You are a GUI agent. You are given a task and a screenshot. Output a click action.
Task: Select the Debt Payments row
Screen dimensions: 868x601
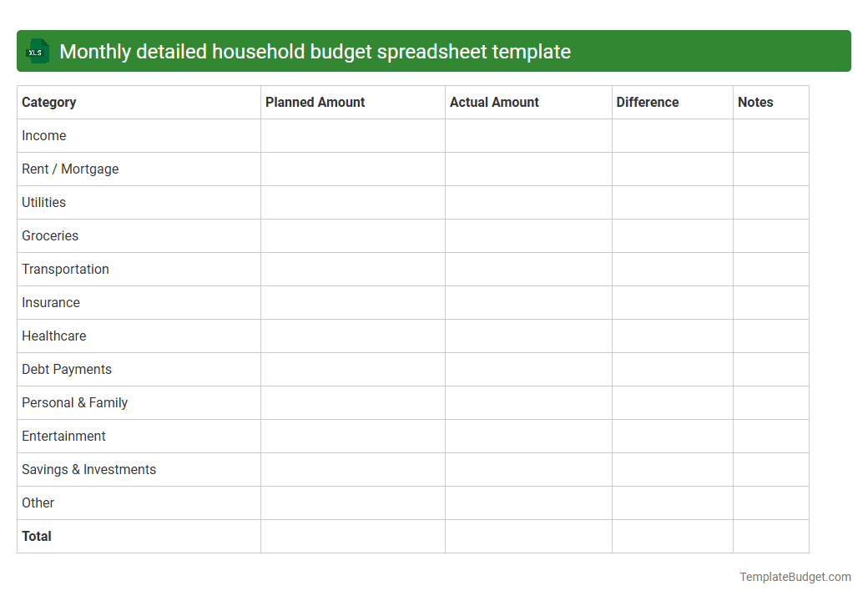pos(67,369)
